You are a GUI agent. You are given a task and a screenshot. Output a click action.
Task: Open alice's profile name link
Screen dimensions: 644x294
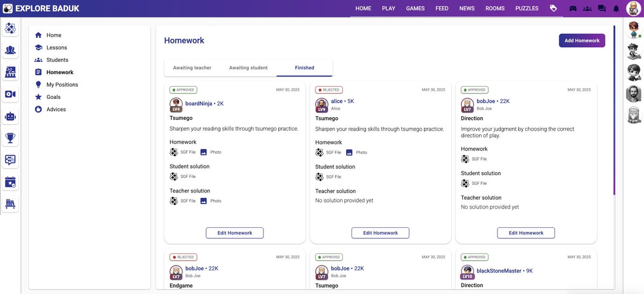(x=336, y=101)
